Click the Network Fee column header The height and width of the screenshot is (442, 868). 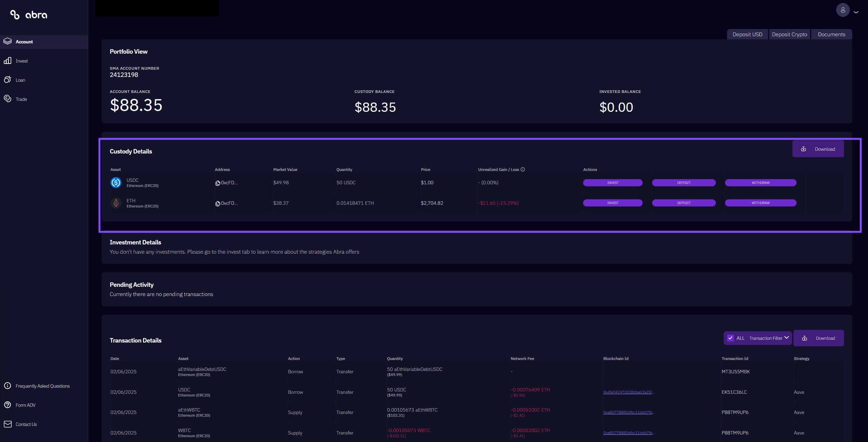(x=522, y=359)
